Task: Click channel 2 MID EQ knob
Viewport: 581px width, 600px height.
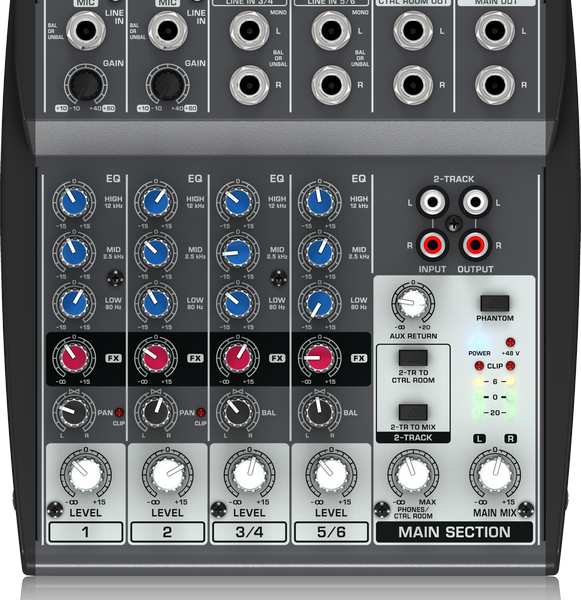Action: pyautogui.click(x=156, y=253)
